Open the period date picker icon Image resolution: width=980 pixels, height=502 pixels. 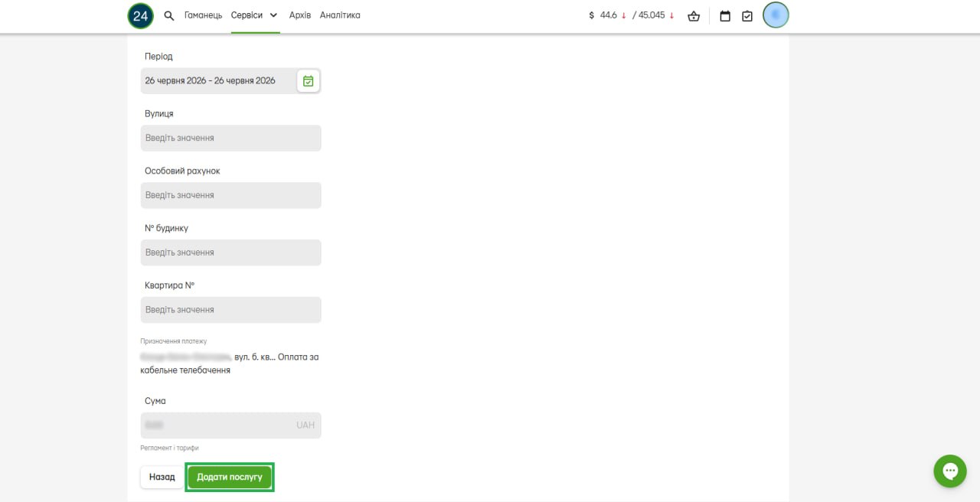pos(308,80)
